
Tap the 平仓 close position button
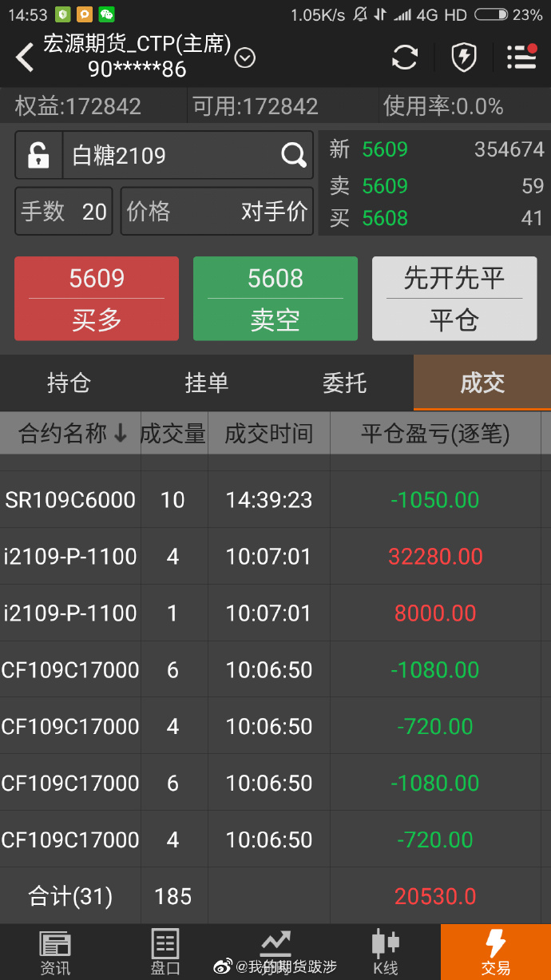pyautogui.click(x=454, y=299)
